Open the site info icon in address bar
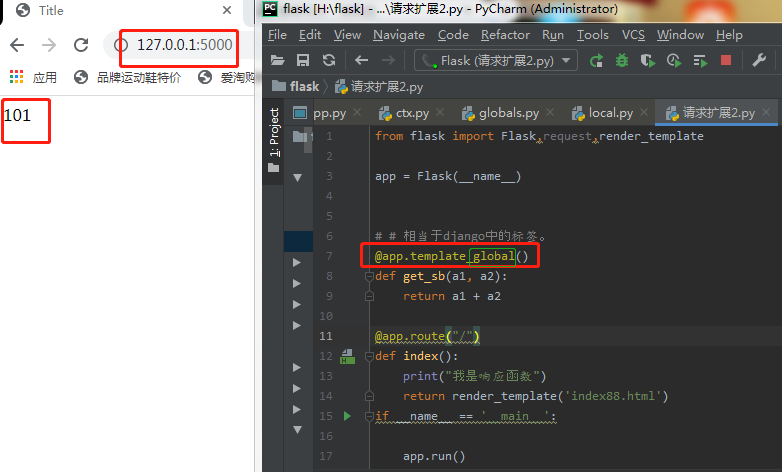The image size is (782, 472). 120,45
